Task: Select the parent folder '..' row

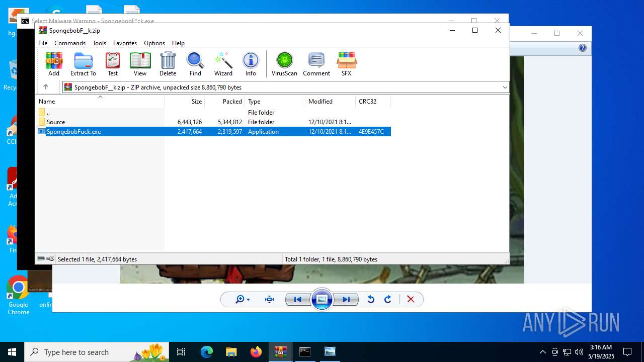Action: (213, 112)
